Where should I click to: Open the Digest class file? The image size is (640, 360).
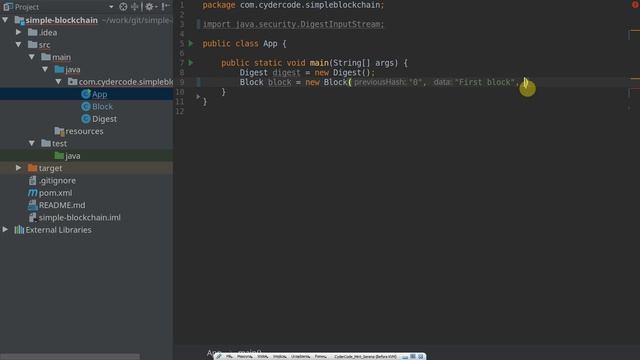(104, 119)
